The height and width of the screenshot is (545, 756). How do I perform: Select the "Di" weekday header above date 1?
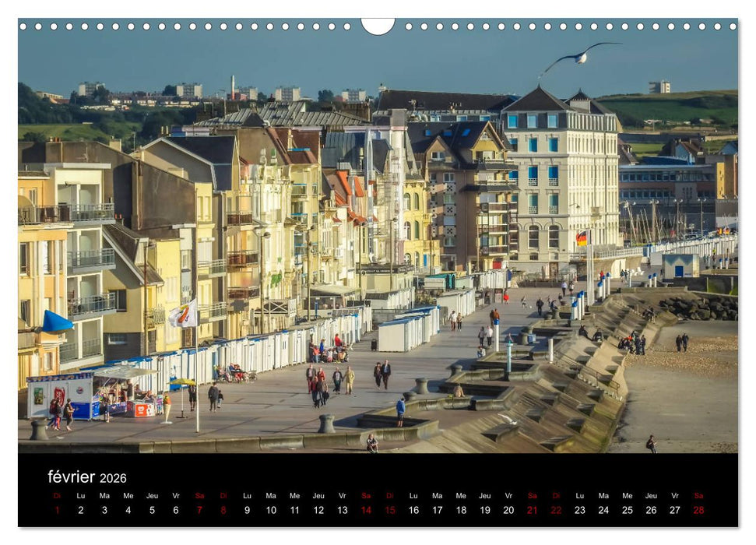click(x=55, y=496)
